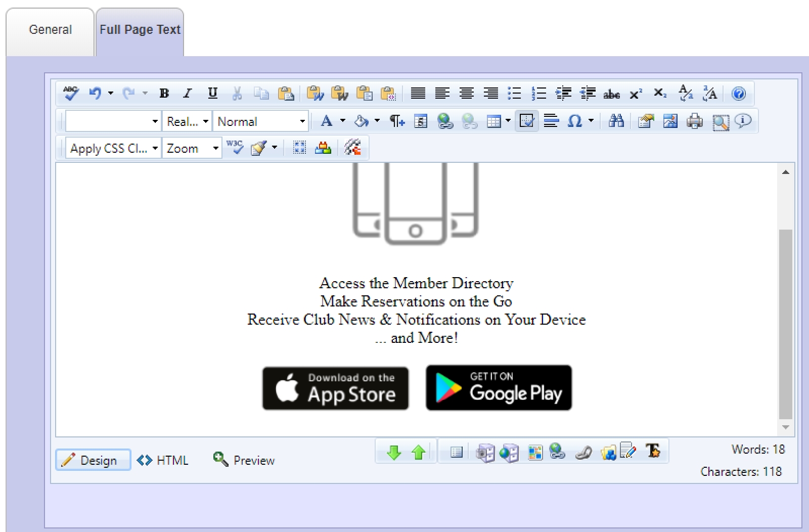Click the Omega insert symbol icon
The image size is (809, 532).
click(575, 121)
